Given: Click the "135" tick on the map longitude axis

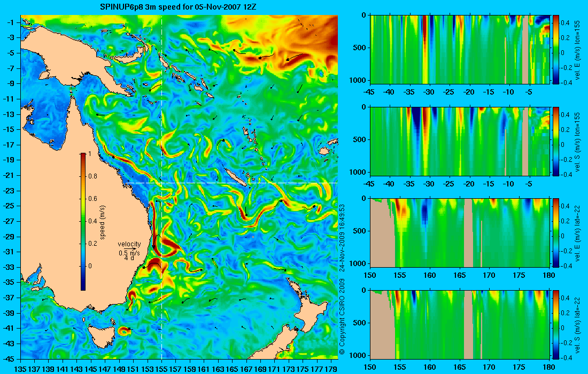Looking at the screenshot, I should [21, 369].
